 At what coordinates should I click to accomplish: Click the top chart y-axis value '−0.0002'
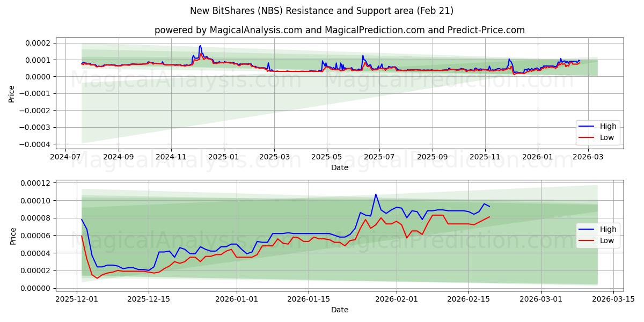(x=35, y=111)
